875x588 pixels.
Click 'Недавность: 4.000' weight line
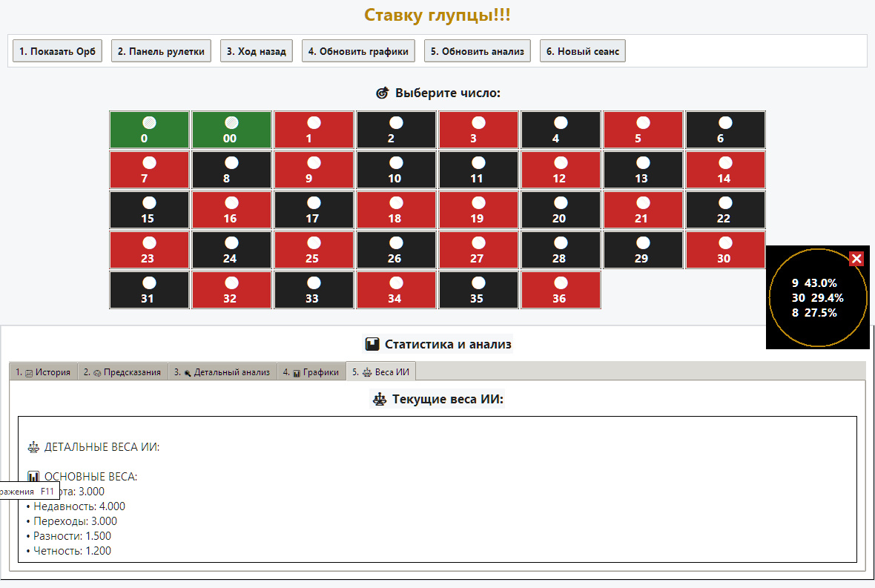pos(76,506)
